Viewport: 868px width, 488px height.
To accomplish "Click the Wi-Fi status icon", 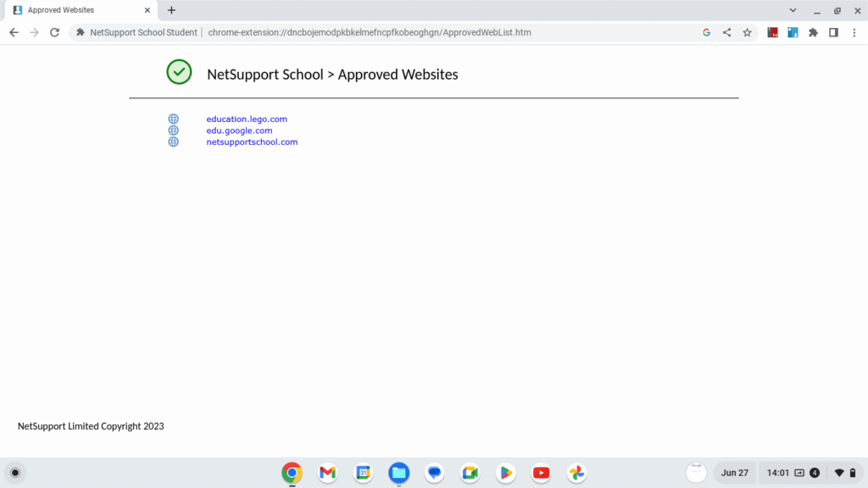I will pos(839,473).
